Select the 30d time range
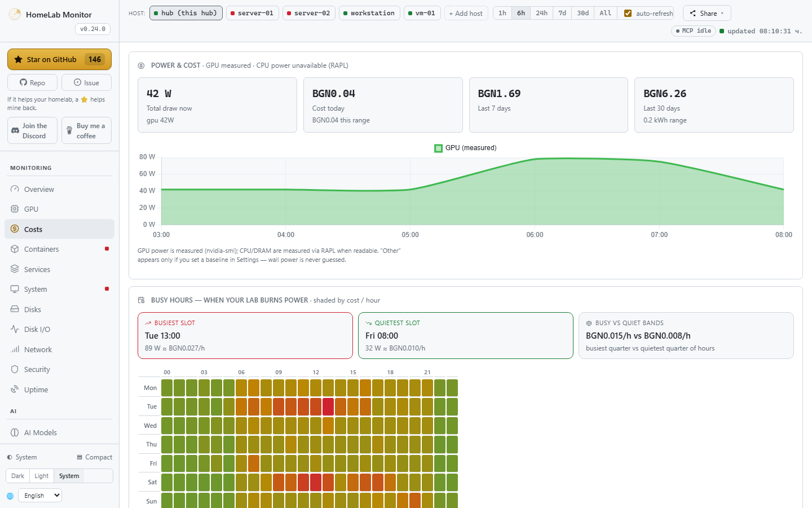 583,13
